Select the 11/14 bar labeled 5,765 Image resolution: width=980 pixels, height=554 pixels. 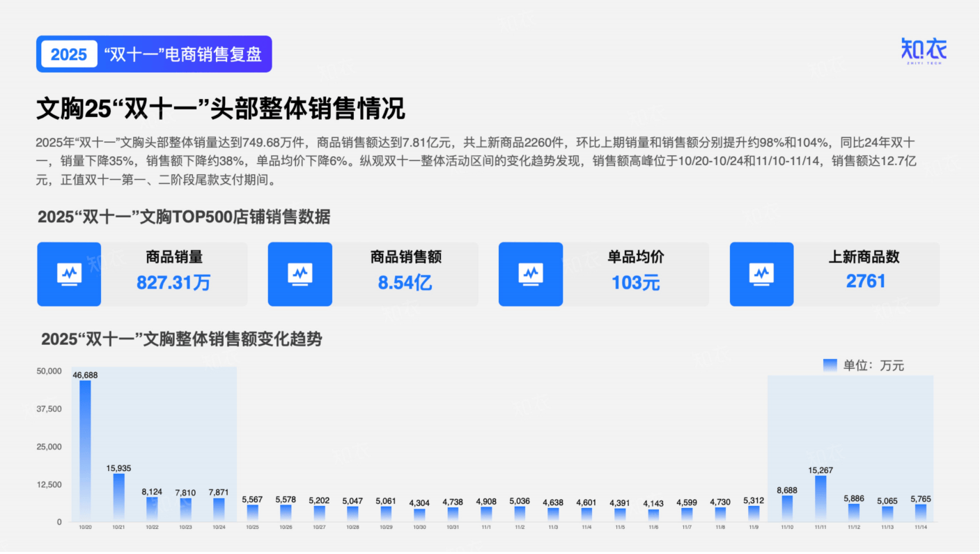(x=921, y=513)
